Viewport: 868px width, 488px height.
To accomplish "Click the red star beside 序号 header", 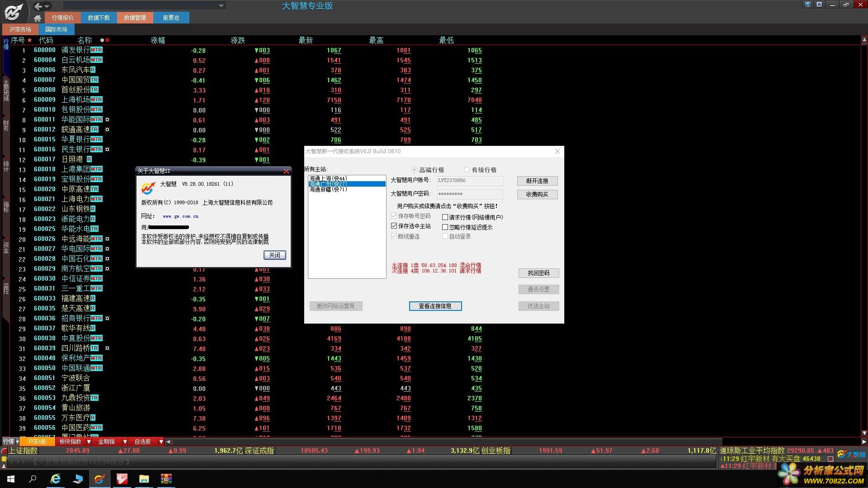I will click(30, 40).
